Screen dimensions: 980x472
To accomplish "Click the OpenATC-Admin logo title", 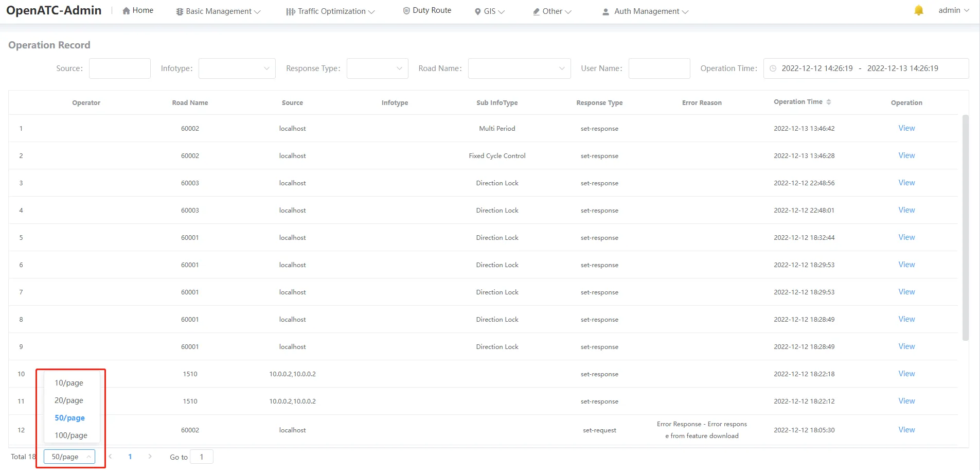I will pyautogui.click(x=54, y=10).
